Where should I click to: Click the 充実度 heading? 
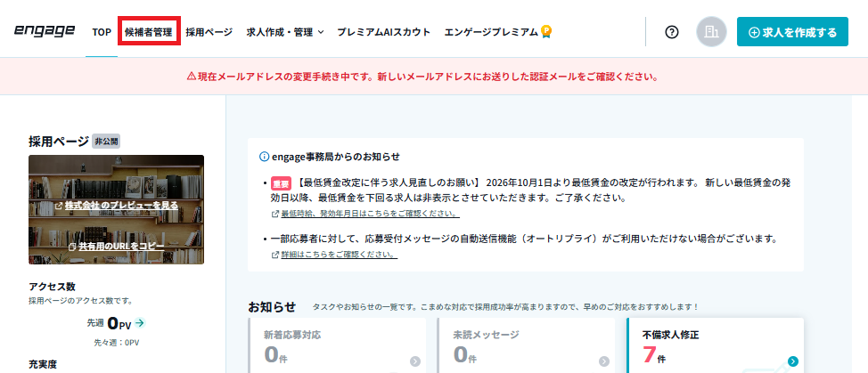pyautogui.click(x=43, y=365)
